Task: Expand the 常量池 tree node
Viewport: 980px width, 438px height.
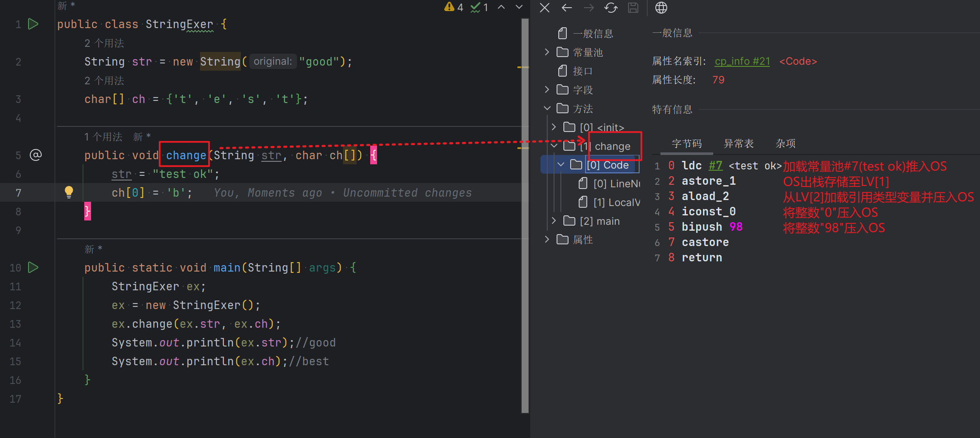Action: [x=547, y=52]
